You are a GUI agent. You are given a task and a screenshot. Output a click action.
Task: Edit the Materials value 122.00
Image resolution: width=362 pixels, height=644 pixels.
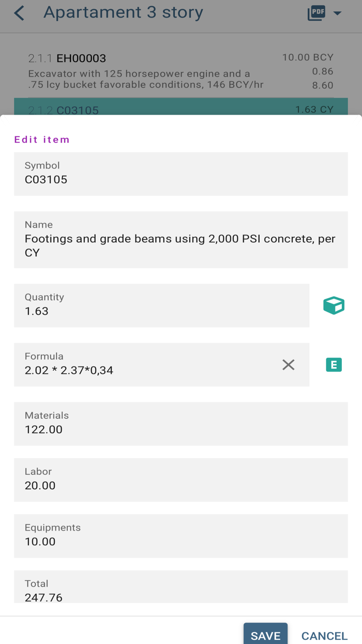(x=181, y=423)
